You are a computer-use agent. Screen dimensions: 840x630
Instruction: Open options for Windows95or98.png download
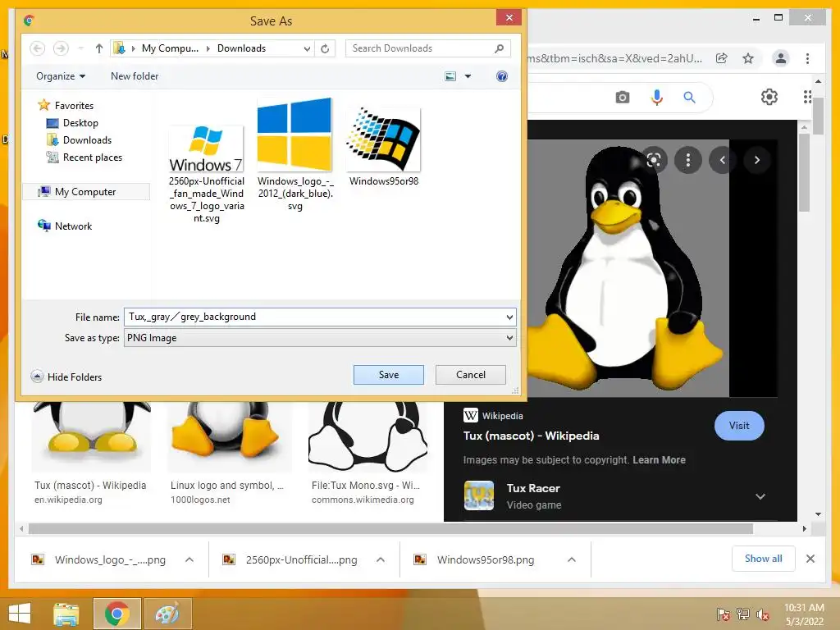[572, 559]
